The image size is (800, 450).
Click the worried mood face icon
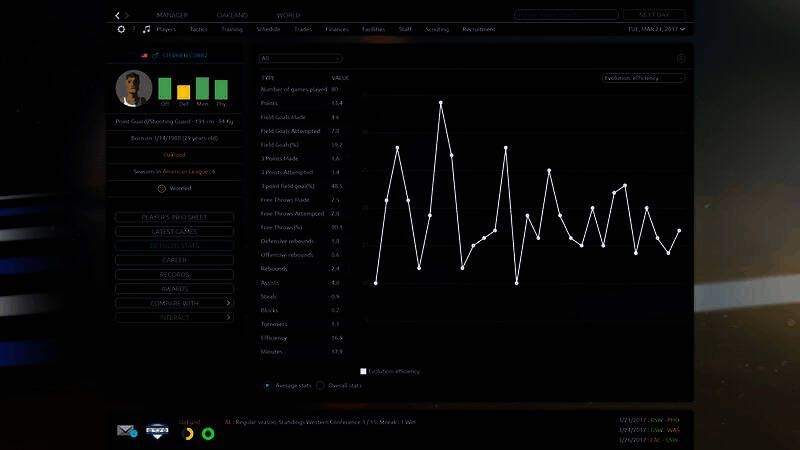(x=161, y=187)
